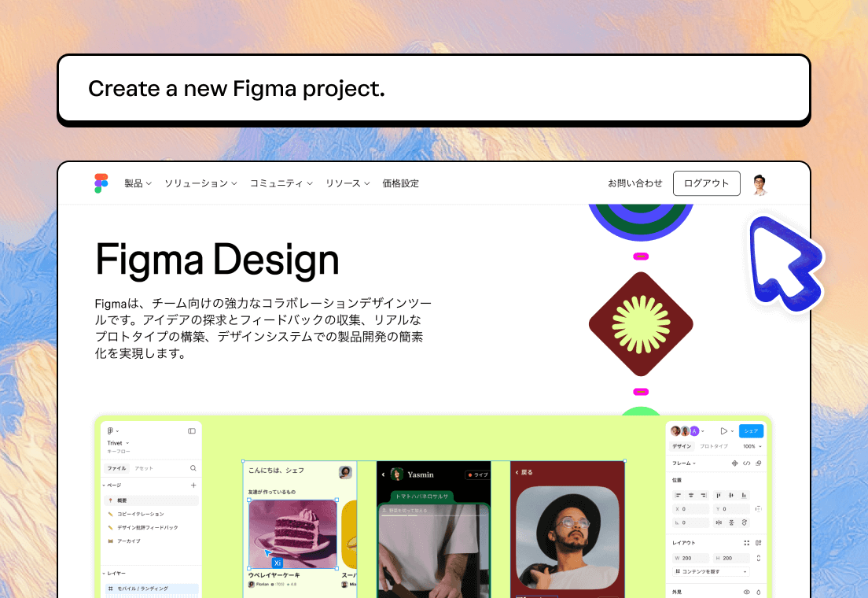
Task: Click the dev mode code icon
Action: coord(746,463)
